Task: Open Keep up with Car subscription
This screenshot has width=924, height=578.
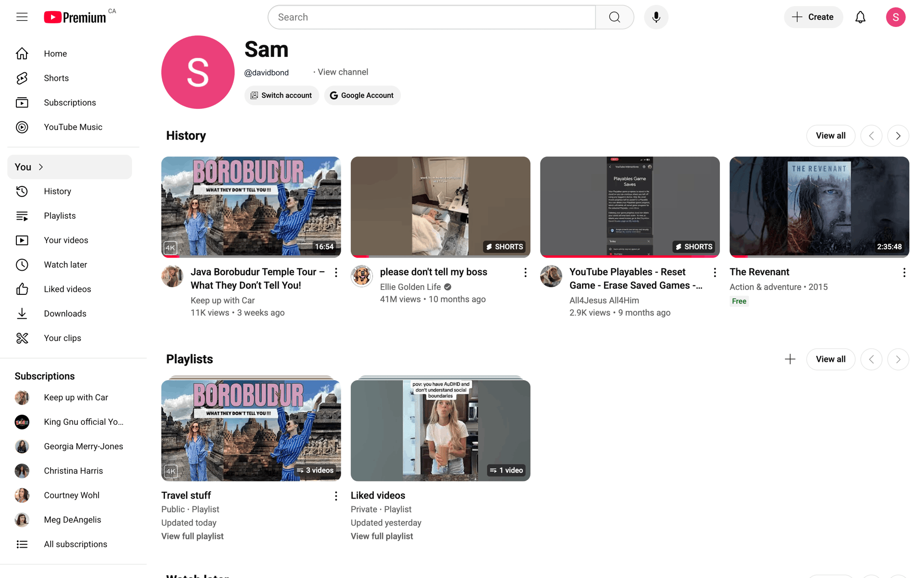Action: [x=70, y=397]
